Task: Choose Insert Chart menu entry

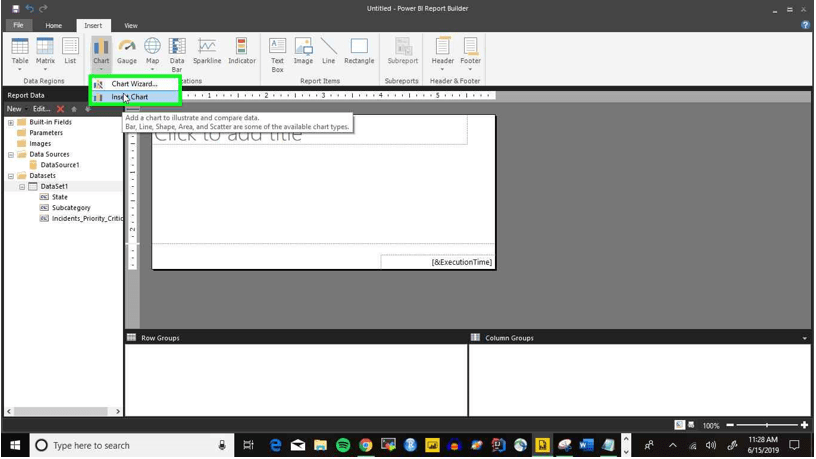Action: pyautogui.click(x=134, y=97)
